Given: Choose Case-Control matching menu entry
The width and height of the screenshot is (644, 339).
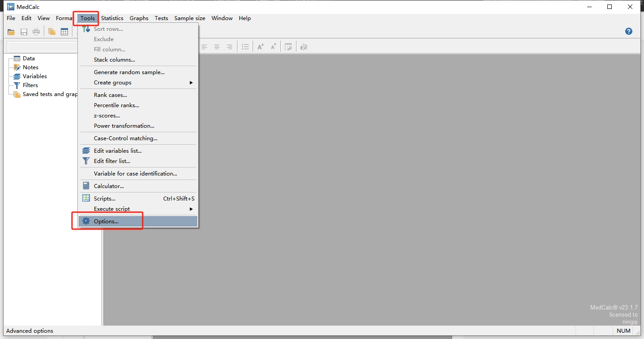Looking at the screenshot, I should pyautogui.click(x=138, y=138).
